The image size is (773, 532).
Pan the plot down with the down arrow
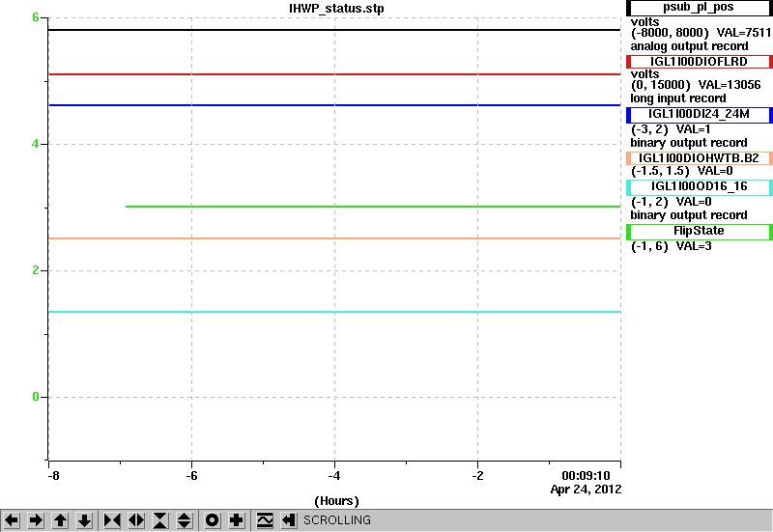[85, 520]
